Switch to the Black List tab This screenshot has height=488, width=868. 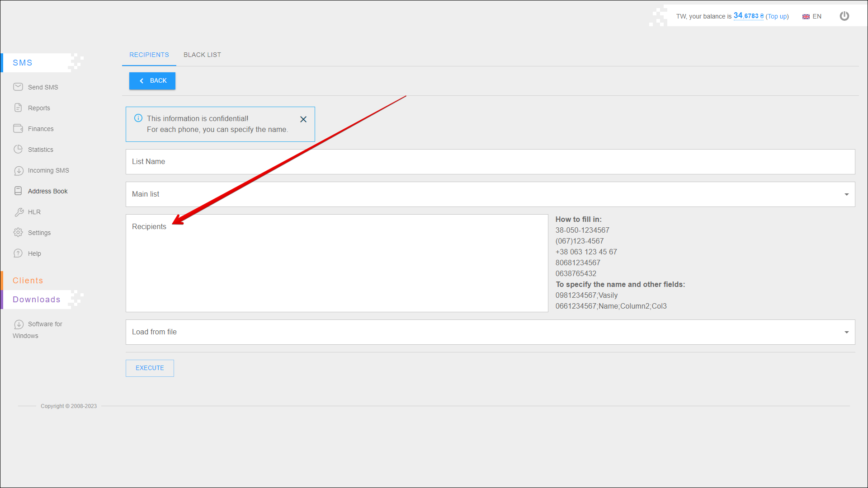202,55
